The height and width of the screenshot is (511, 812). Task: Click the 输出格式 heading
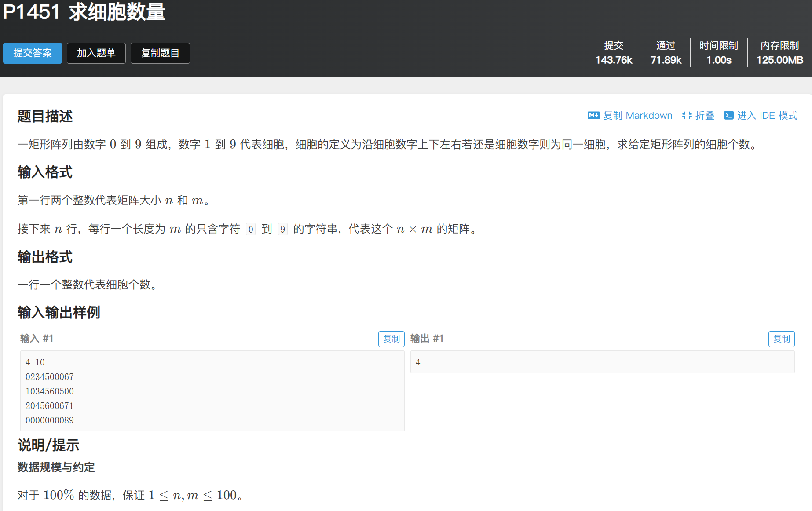pyautogui.click(x=45, y=257)
